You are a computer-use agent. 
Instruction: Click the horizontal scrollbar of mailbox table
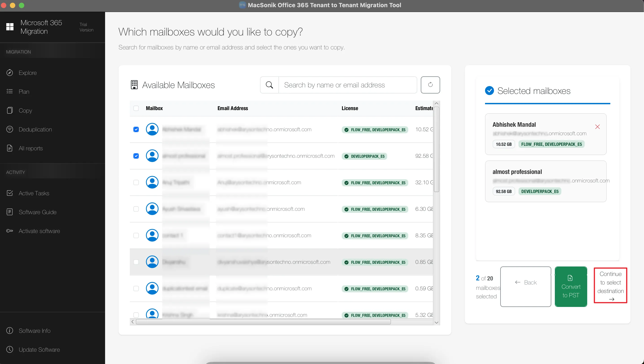[263, 322]
